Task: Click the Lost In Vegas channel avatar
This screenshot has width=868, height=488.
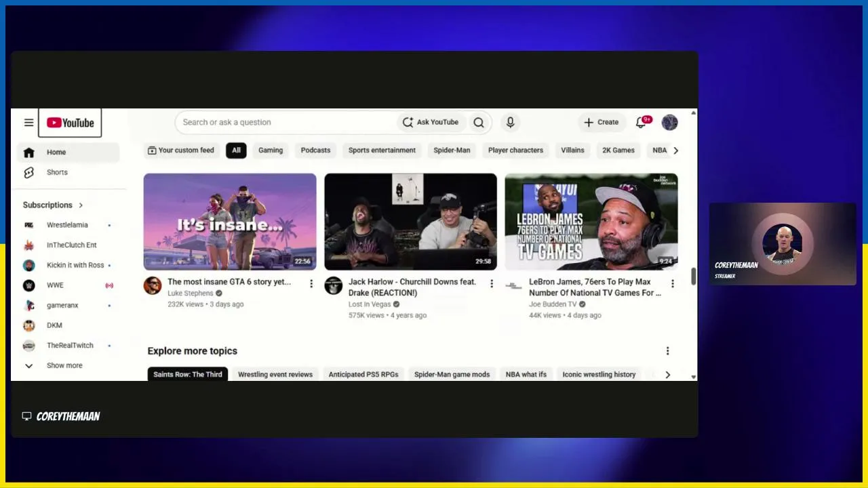Action: [x=333, y=285]
